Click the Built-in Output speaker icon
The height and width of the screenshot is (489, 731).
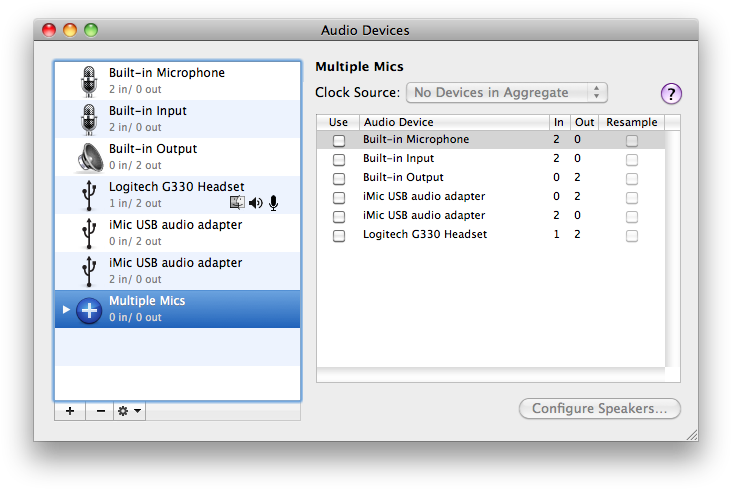pyautogui.click(x=89, y=157)
